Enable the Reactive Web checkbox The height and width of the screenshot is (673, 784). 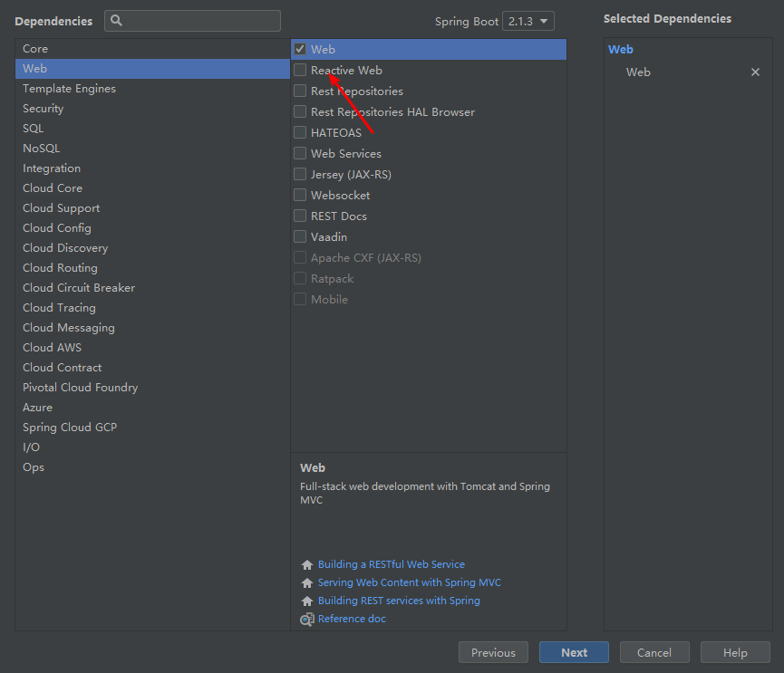pos(300,71)
